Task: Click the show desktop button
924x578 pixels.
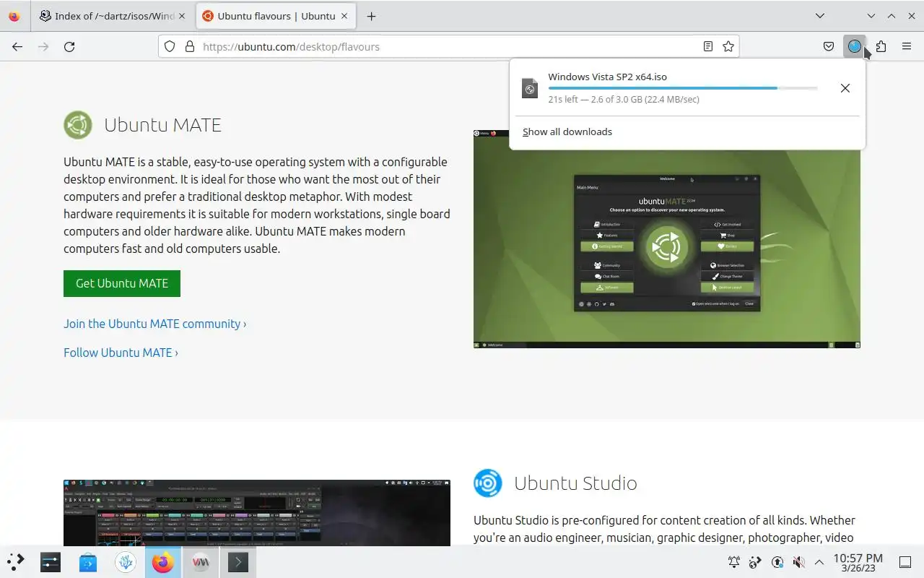Action: click(905, 561)
